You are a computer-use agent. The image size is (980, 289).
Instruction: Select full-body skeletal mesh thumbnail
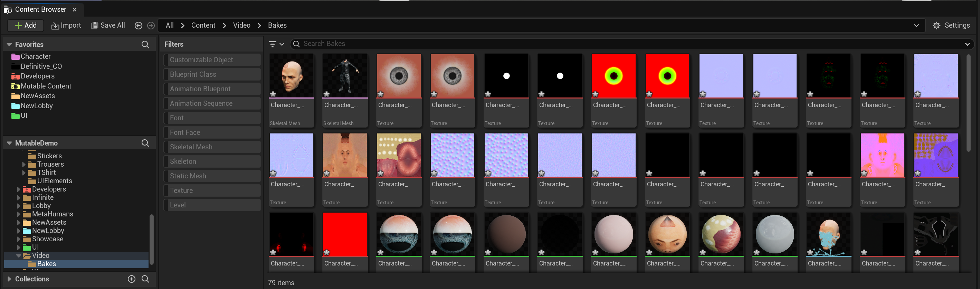click(345, 76)
